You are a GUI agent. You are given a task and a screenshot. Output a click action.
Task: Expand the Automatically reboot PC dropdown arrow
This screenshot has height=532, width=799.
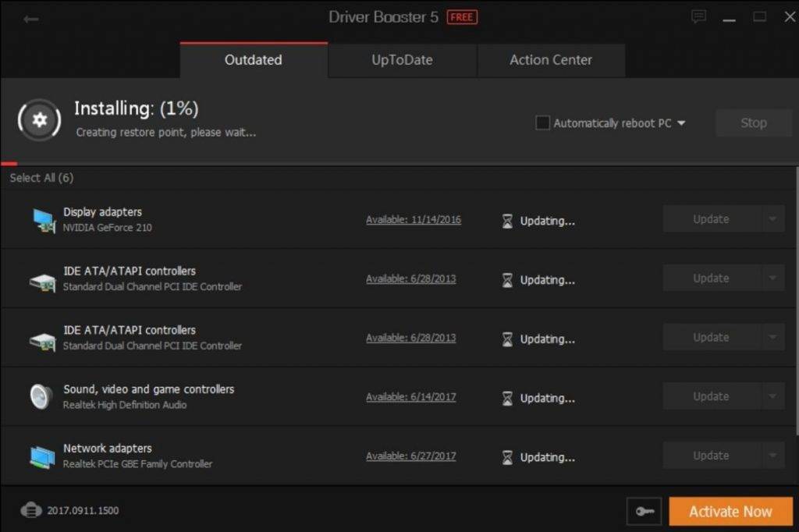click(681, 123)
